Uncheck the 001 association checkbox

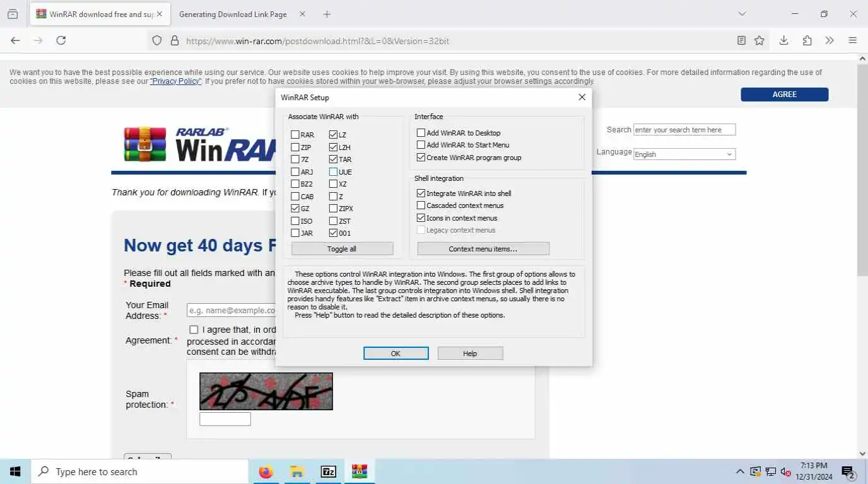click(333, 233)
